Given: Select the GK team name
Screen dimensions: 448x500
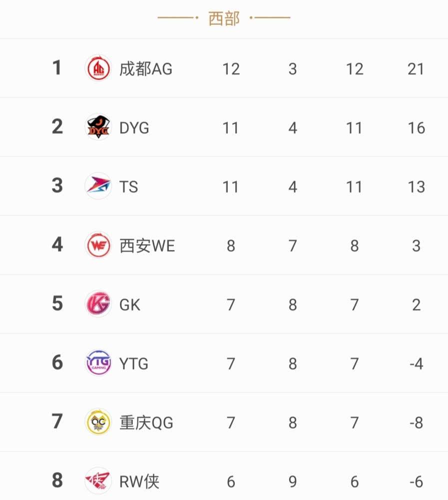Looking at the screenshot, I should 130,305.
